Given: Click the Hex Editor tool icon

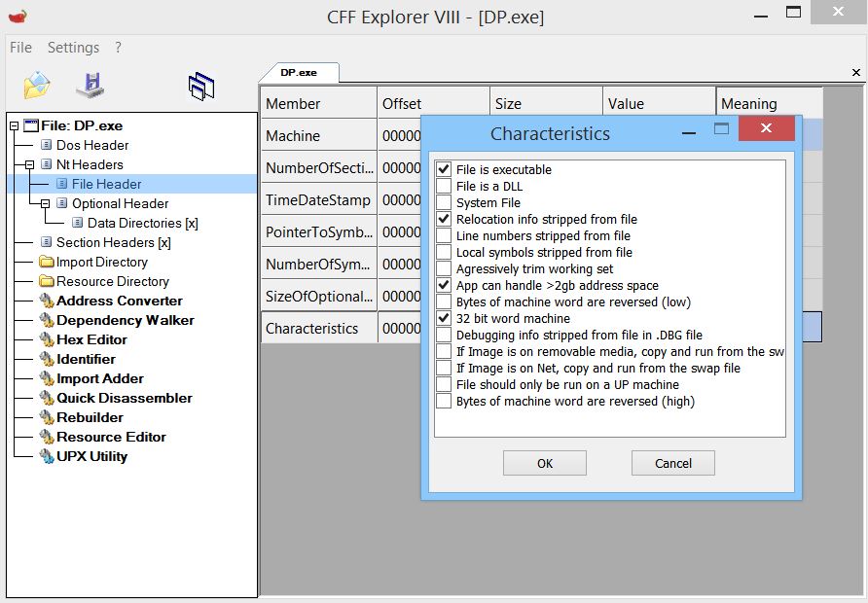Looking at the screenshot, I should pyautogui.click(x=47, y=339).
